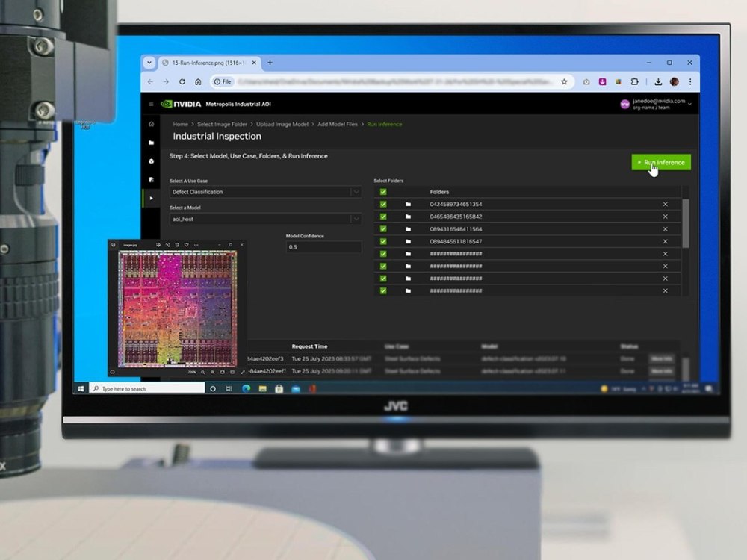747x560 pixels.
Task: Uncheck folder 0465486435165842
Action: (x=383, y=217)
